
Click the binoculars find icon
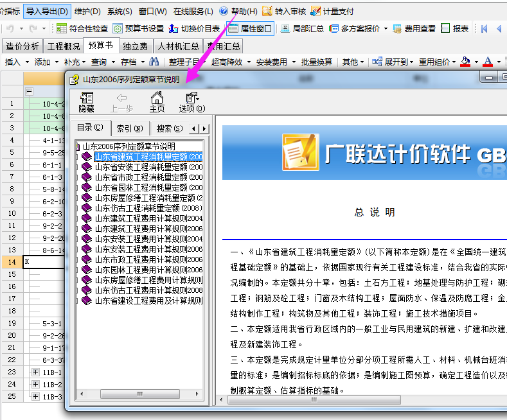coord(154,62)
